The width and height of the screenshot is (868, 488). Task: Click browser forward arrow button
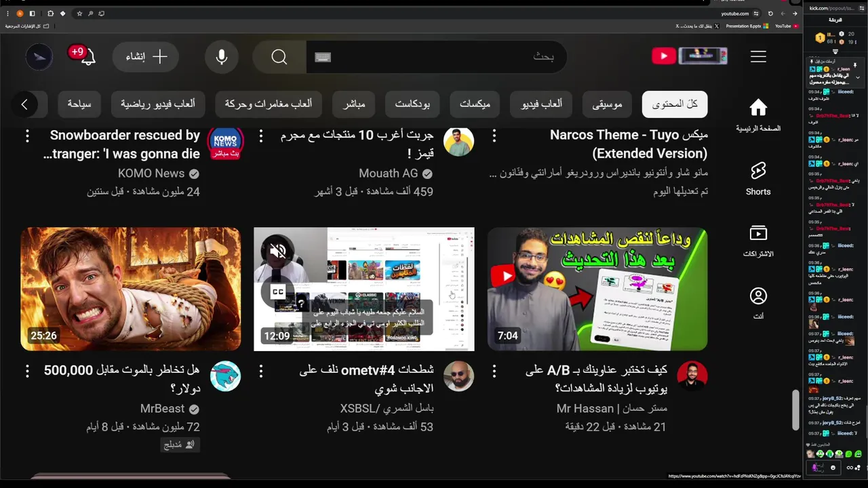tap(783, 14)
